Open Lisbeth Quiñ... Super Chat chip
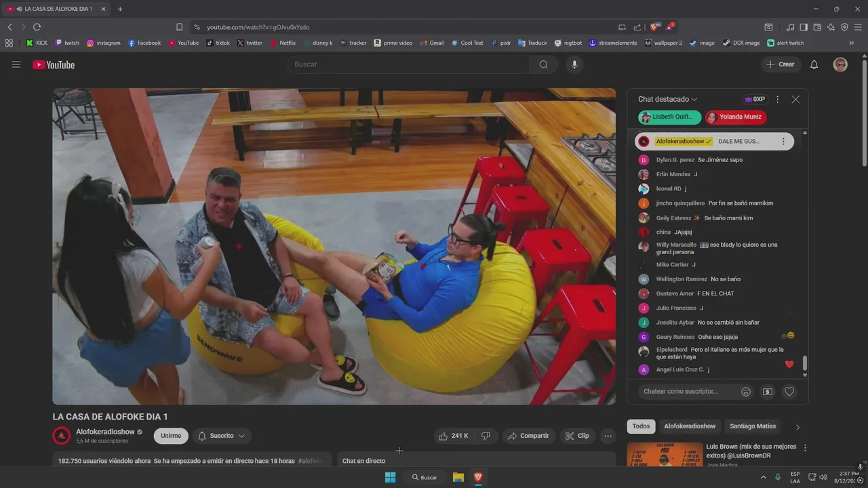 tap(670, 117)
